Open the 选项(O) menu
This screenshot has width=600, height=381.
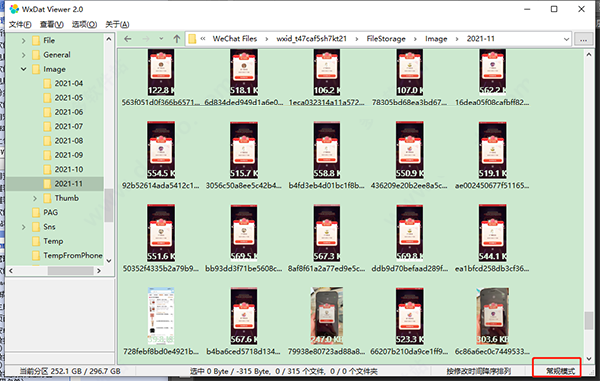click(84, 24)
